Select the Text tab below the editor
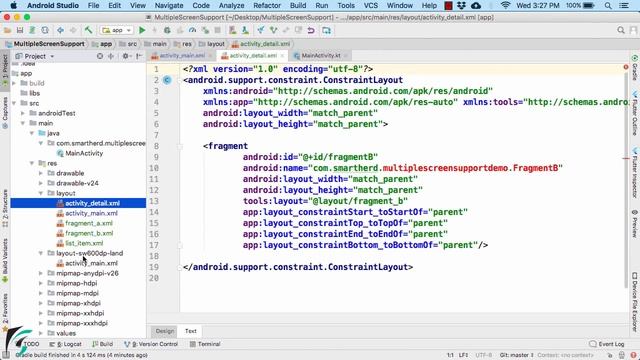640x360 pixels. pos(191,331)
